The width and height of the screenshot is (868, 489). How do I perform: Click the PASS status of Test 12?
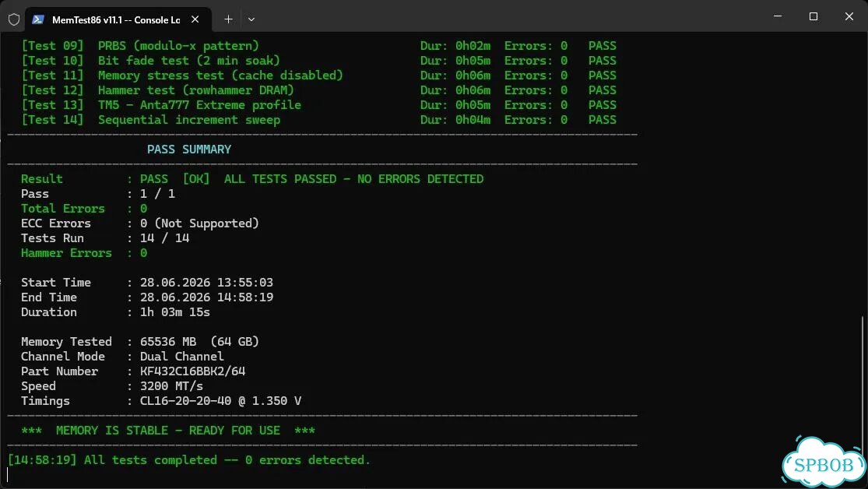point(603,90)
